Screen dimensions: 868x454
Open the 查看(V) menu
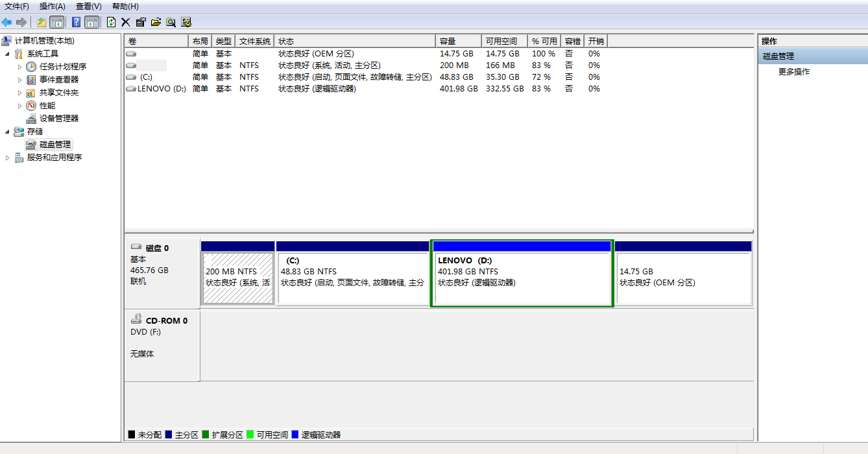(x=89, y=6)
